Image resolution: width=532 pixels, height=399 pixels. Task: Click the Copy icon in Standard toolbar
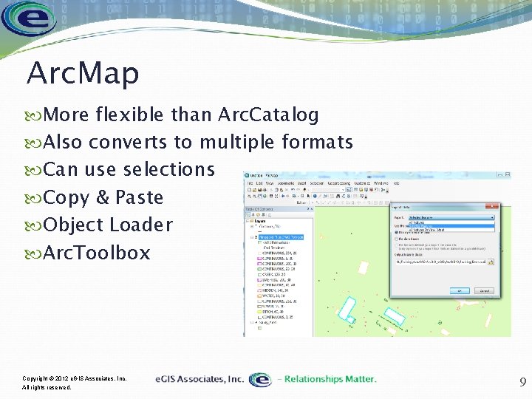(x=276, y=190)
